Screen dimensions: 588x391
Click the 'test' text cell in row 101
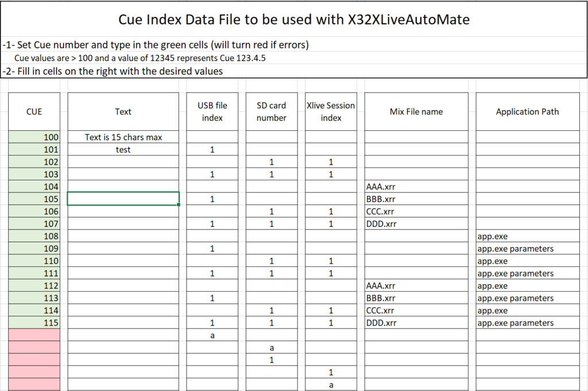tap(123, 149)
